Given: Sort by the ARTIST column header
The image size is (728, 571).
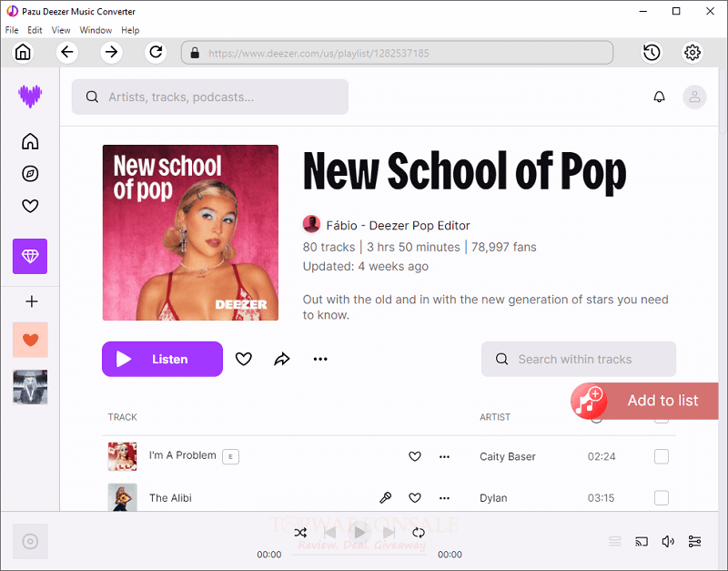Looking at the screenshot, I should (x=495, y=417).
